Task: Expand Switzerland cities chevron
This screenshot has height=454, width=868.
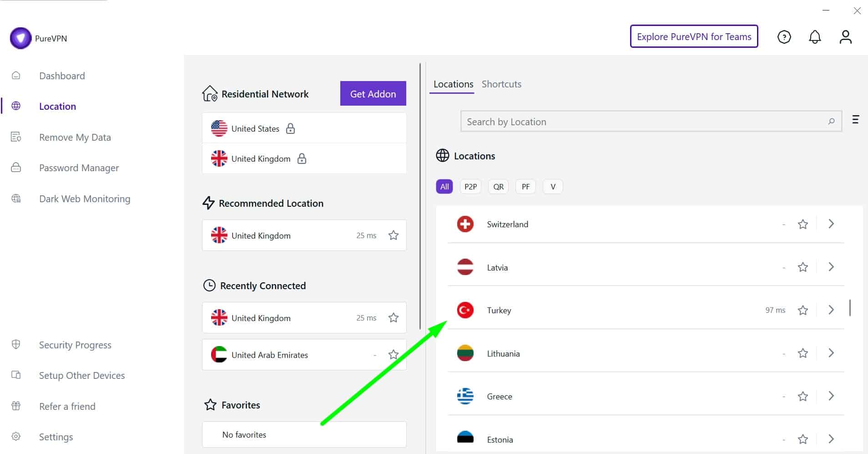Action: (831, 224)
